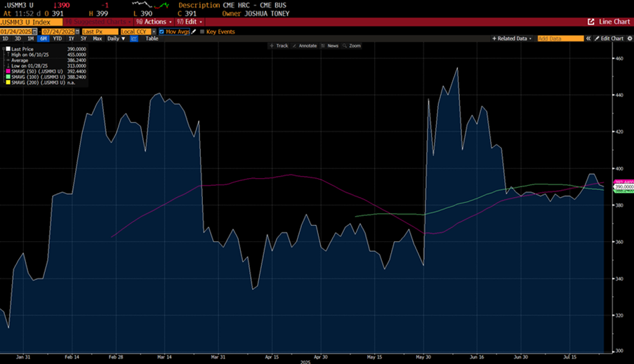This screenshot has height=364, width=634.
Task: Uncheck the Mov Avgs checkbox
Action: pos(162,32)
